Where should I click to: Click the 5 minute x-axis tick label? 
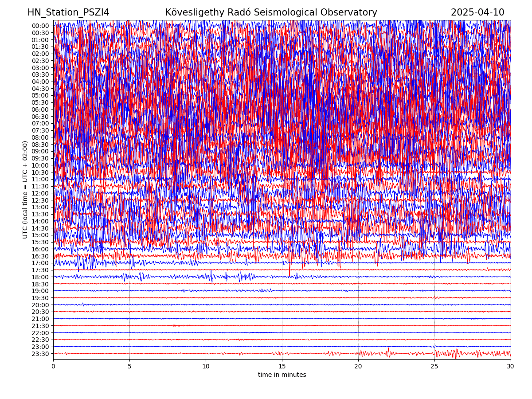point(129,366)
